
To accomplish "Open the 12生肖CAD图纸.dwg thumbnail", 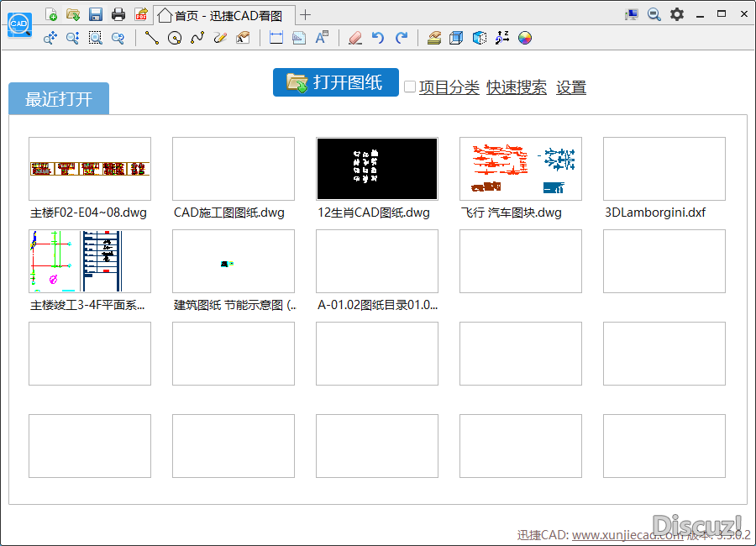I will click(x=377, y=169).
